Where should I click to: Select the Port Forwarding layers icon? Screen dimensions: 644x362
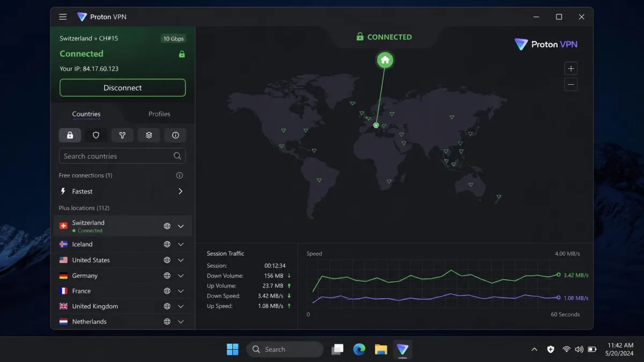pyautogui.click(x=149, y=135)
